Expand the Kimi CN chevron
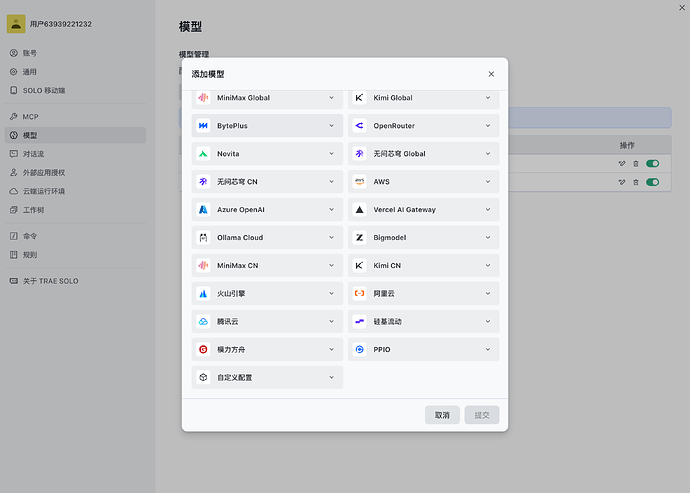The width and height of the screenshot is (690, 493). (488, 265)
